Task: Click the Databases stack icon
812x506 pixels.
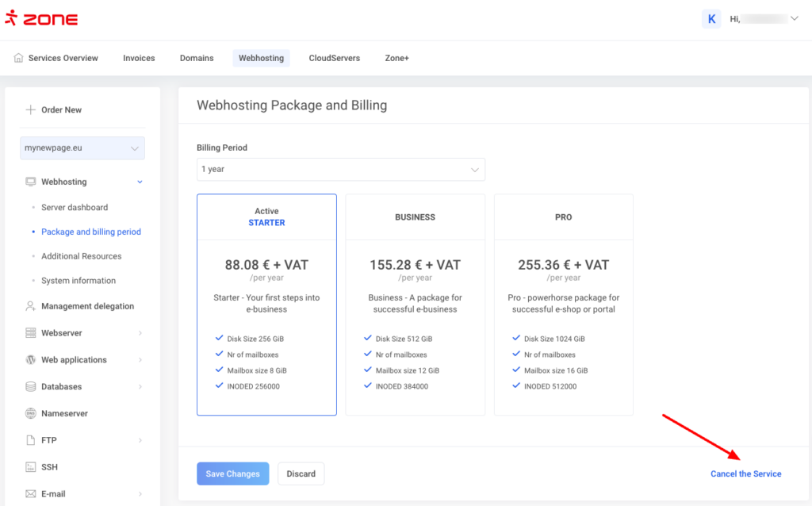Action: pos(31,387)
